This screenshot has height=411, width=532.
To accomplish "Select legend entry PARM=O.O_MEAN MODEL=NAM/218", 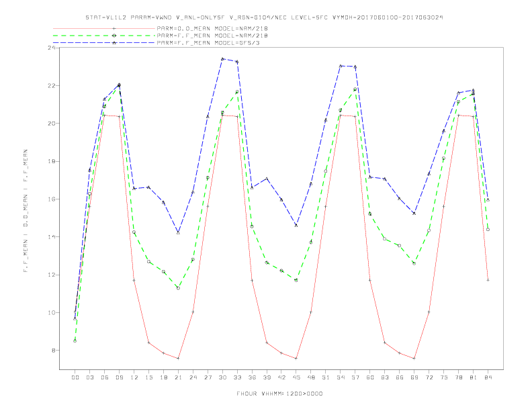I will [212, 28].
